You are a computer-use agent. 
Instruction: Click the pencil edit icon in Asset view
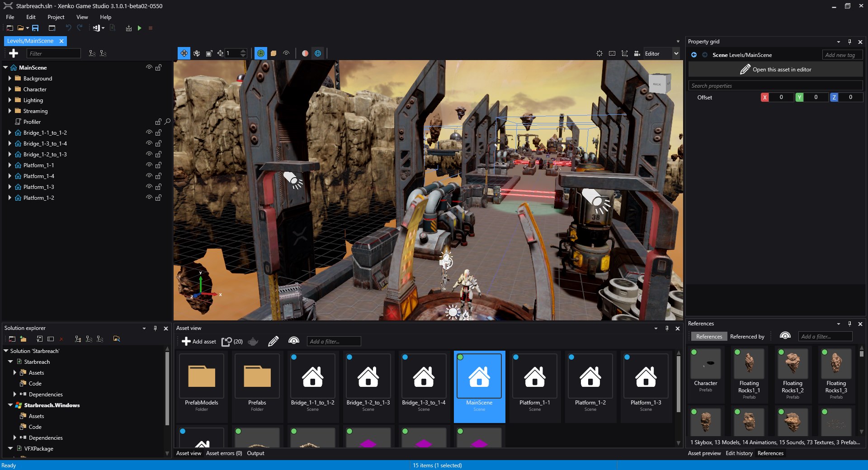point(273,341)
